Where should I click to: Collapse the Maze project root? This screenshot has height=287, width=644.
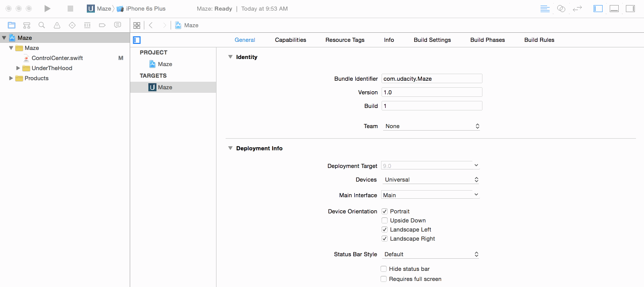point(4,38)
